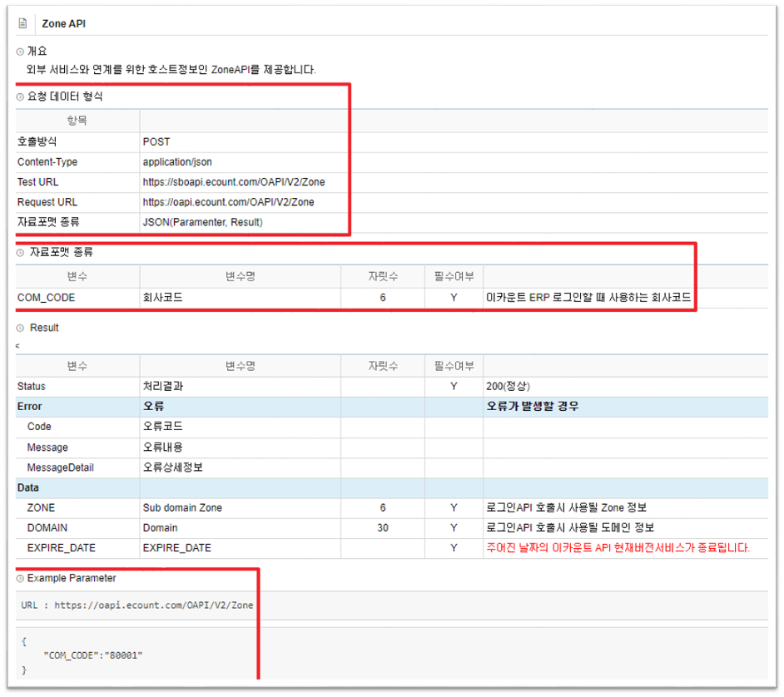This screenshot has width=784, height=697.
Task: Click the Code row under Error
Action: 391,428
